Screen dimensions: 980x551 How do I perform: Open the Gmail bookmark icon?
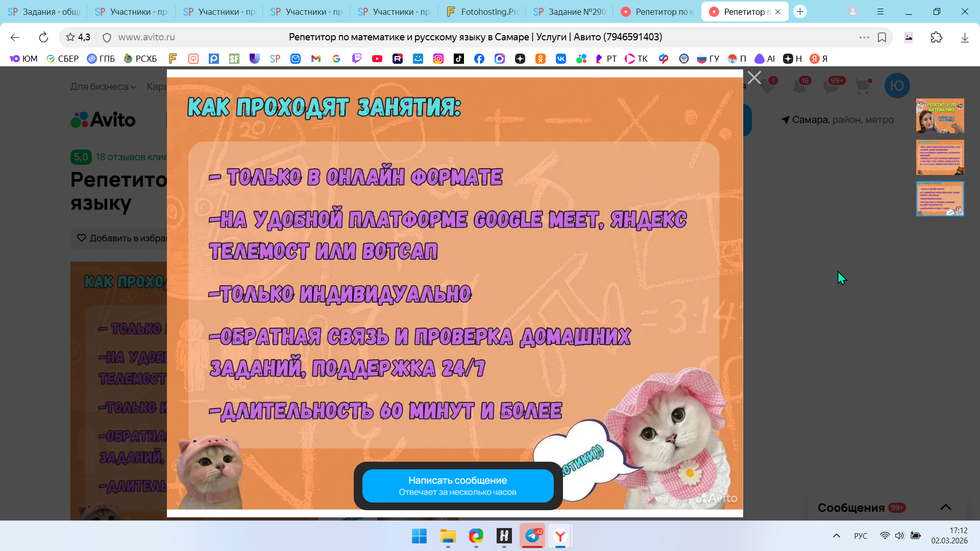(x=316, y=59)
